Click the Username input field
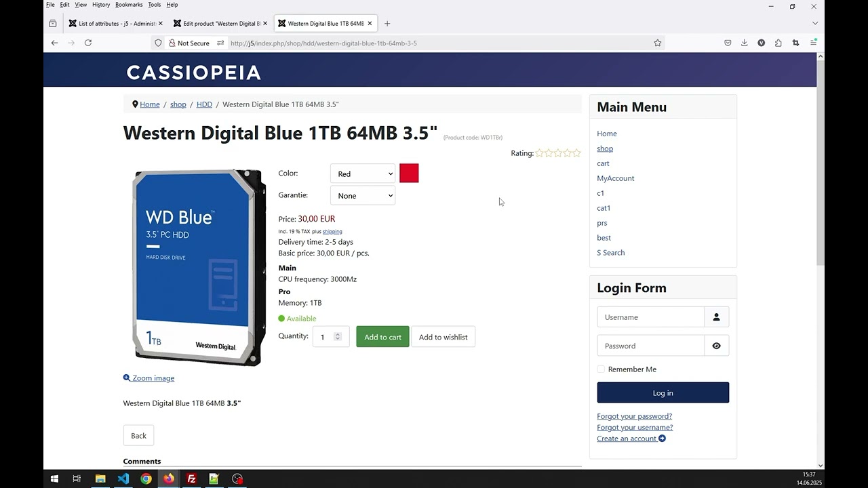868x488 pixels. point(651,317)
